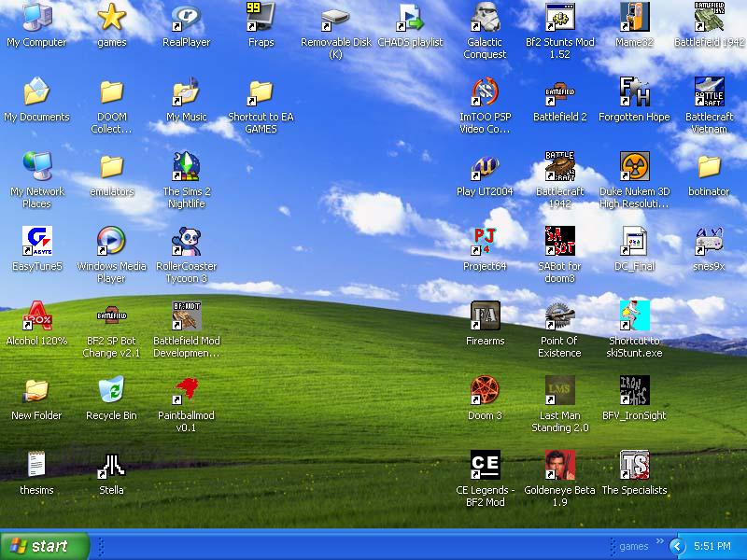Open Alcohol 120%

tap(36, 317)
